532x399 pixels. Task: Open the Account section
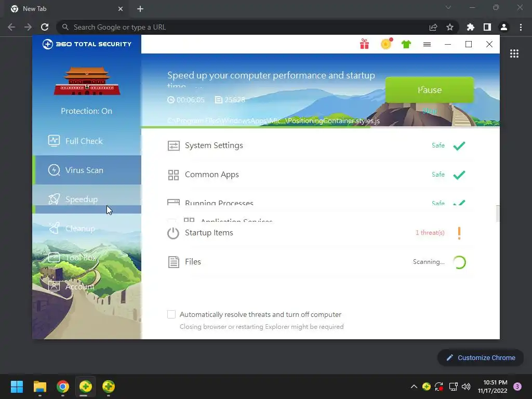87,287
